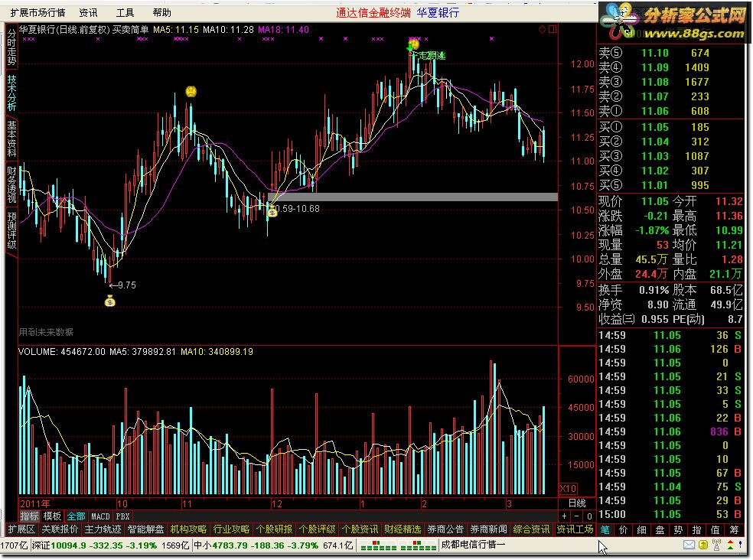753x560 pixels.
Task: Click the 日线 period selector
Action: [x=577, y=503]
